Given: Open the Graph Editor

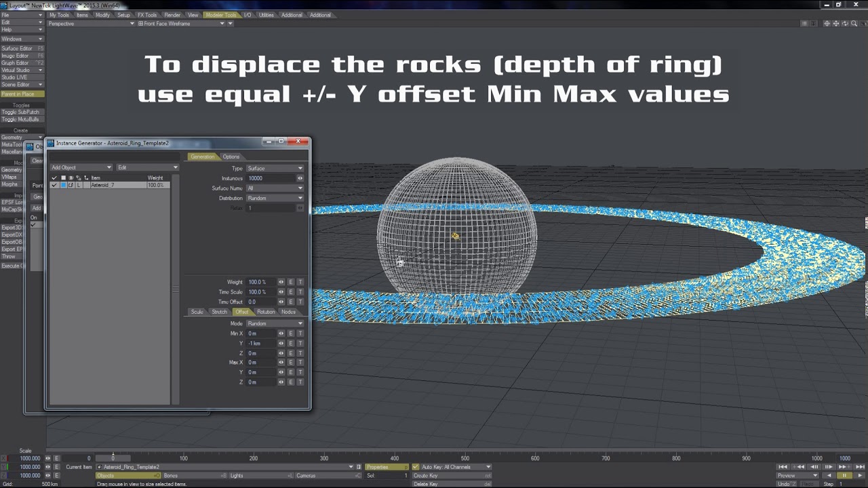Looking at the screenshot, I should pos(22,63).
